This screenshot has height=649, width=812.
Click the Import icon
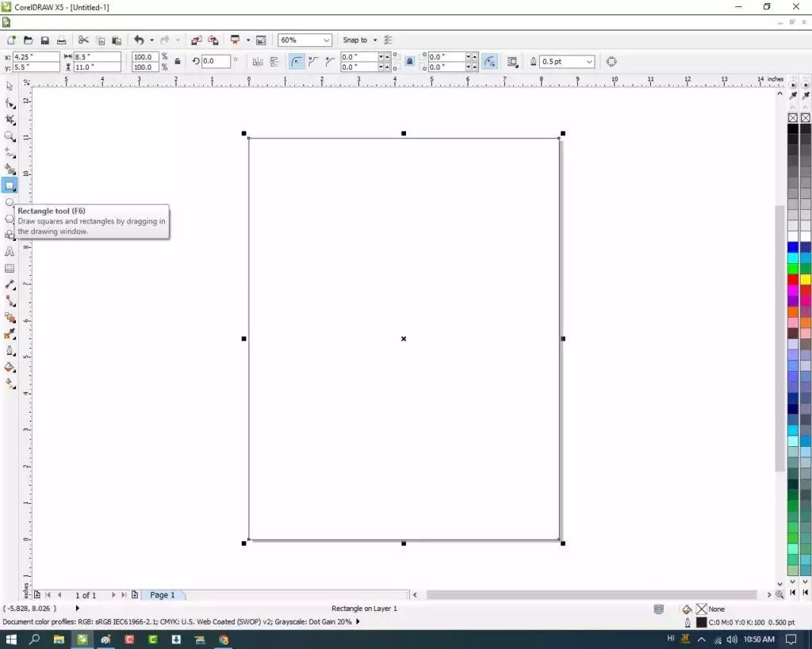(x=197, y=40)
